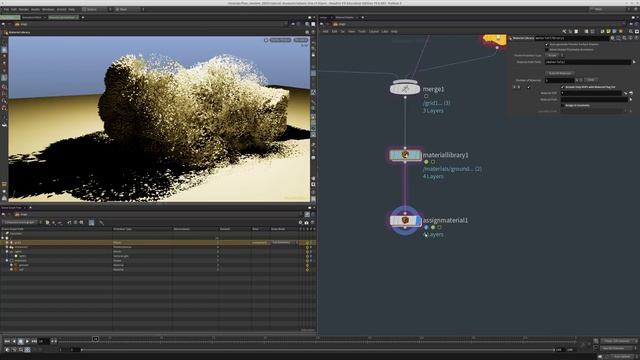The width and height of the screenshot is (640, 360).
Task: Collapse the row above the distant light row
Action: (x=7, y=251)
